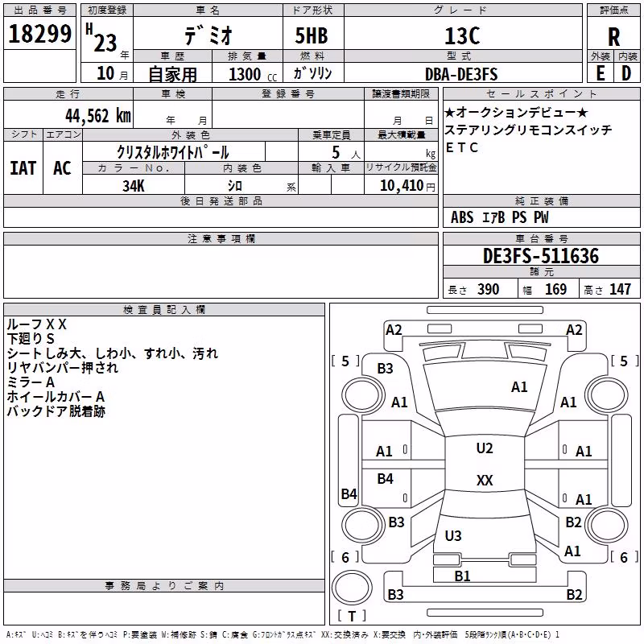
Task: Click the overall score R
Action: [613, 37]
